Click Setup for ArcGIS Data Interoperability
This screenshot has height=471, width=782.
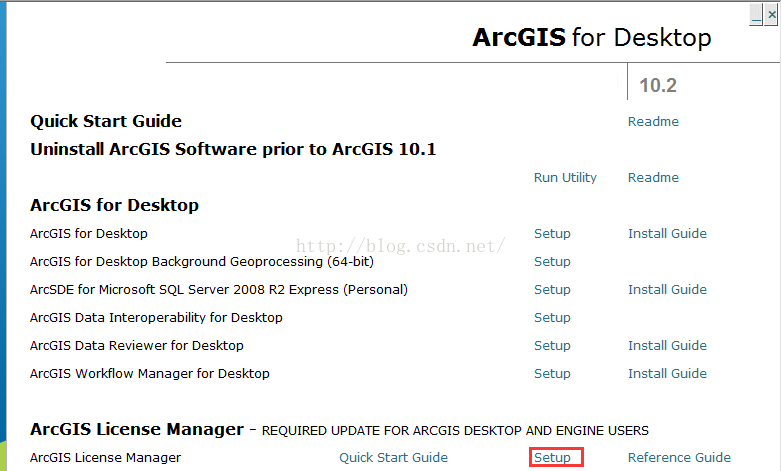point(552,318)
